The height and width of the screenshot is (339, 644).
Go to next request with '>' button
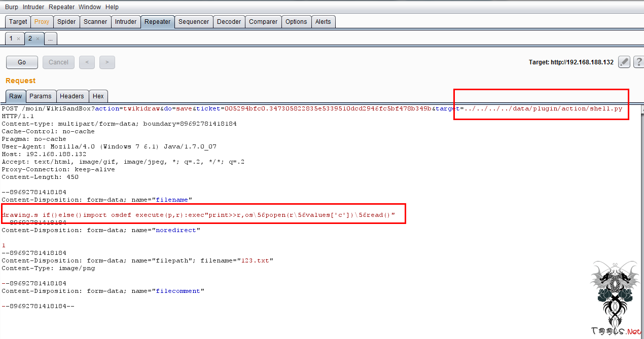coord(107,62)
